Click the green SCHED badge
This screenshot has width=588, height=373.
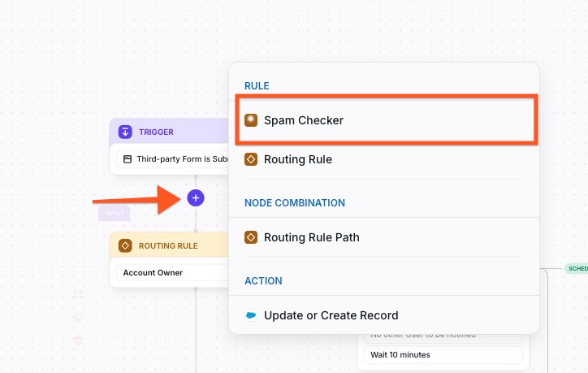pyautogui.click(x=576, y=268)
